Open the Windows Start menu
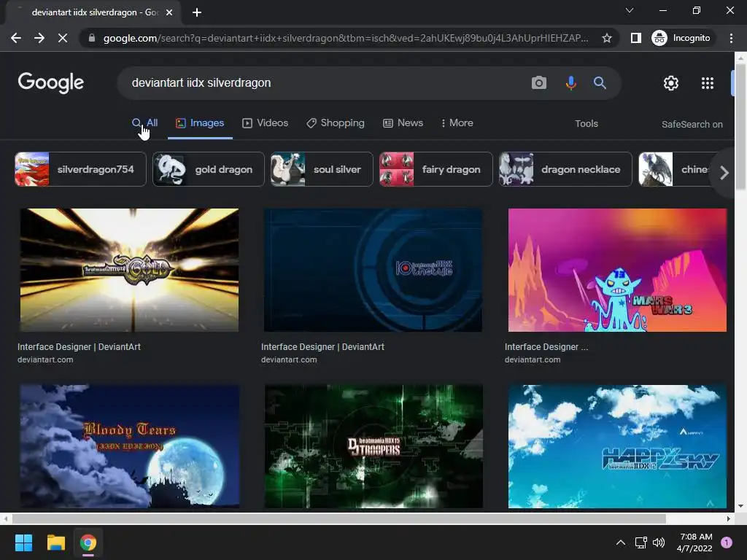The image size is (747, 560). point(23,542)
